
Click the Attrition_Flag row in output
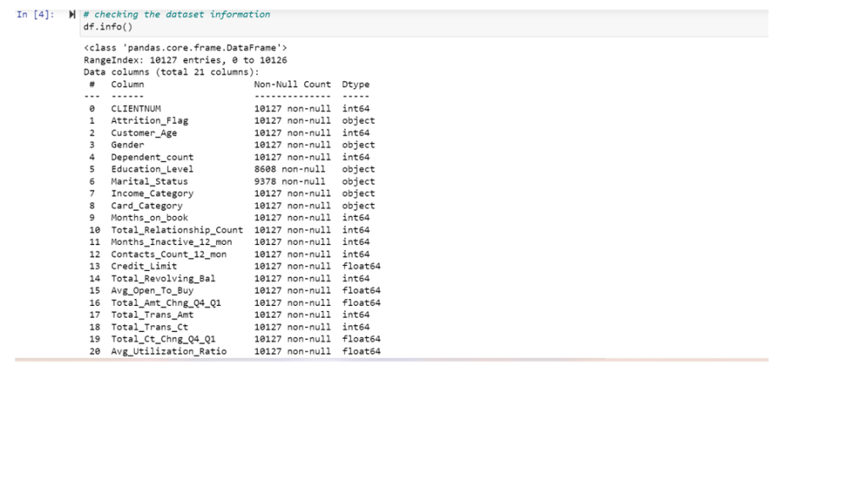[149, 120]
